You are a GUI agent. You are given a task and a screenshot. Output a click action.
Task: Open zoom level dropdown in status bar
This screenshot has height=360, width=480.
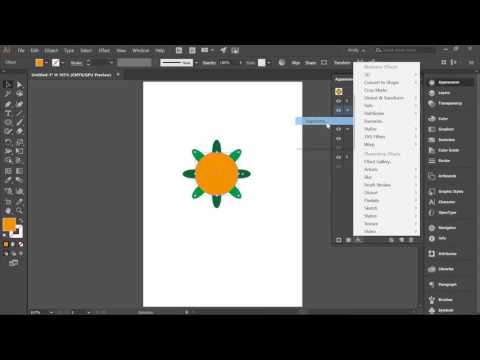pyautogui.click(x=51, y=313)
